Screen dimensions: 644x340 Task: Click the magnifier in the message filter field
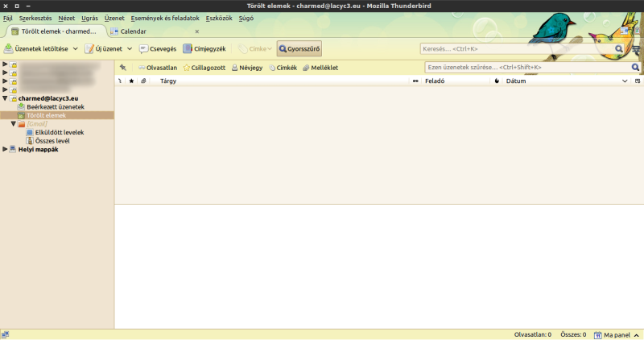point(635,67)
